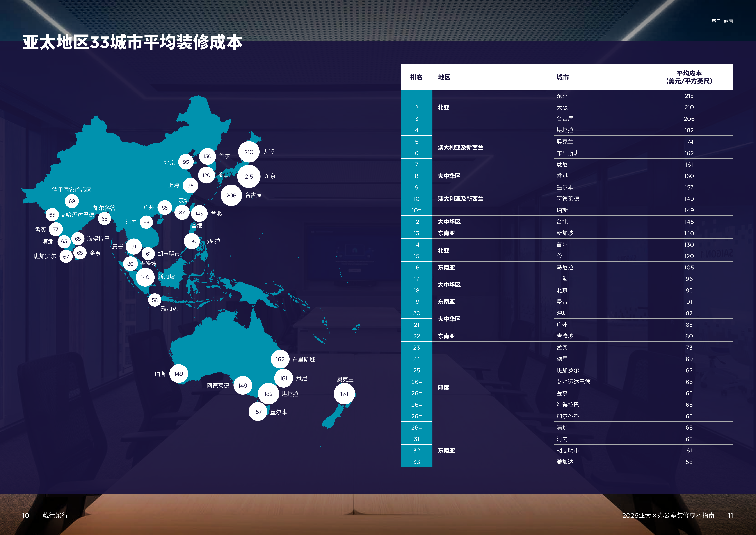Click the 城市 column header
This screenshot has width=756, height=535.
pos(563,77)
